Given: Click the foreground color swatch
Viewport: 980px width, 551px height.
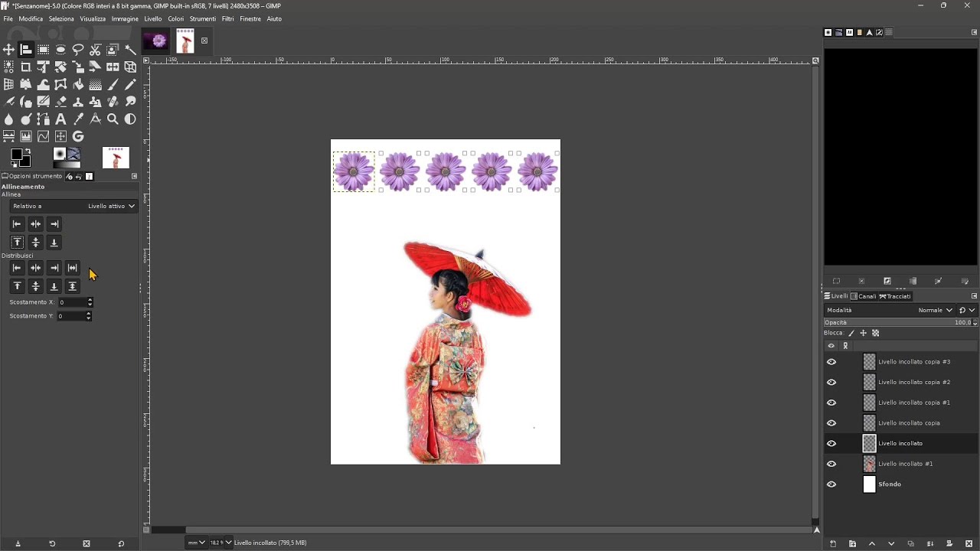Looking at the screenshot, I should click(17, 155).
